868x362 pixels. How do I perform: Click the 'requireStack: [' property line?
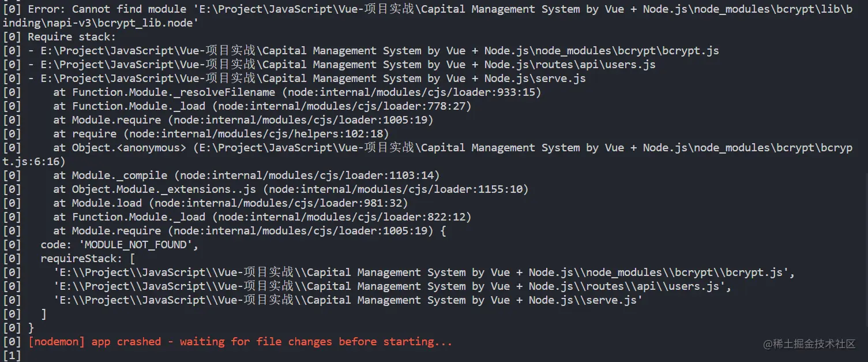[x=88, y=259]
